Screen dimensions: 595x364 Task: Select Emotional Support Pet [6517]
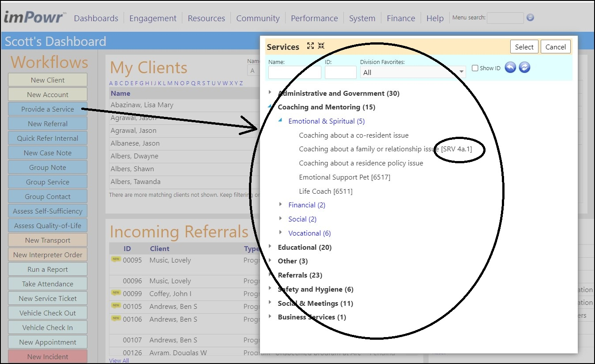click(x=344, y=177)
